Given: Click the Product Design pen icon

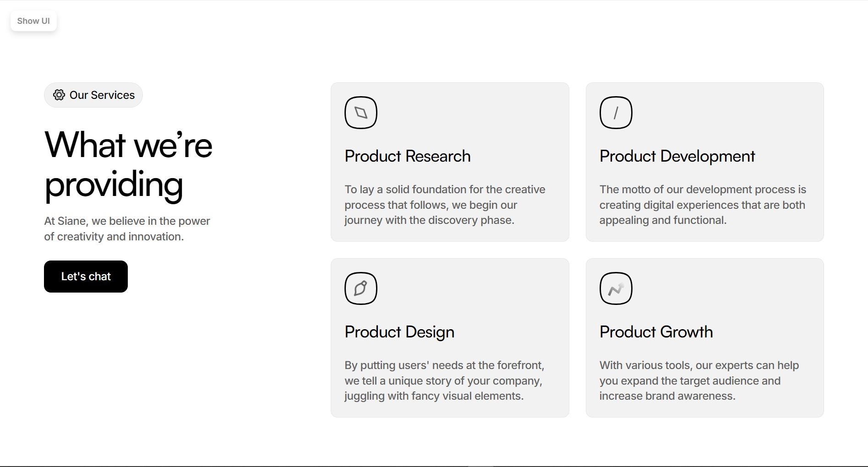Looking at the screenshot, I should pyautogui.click(x=361, y=288).
